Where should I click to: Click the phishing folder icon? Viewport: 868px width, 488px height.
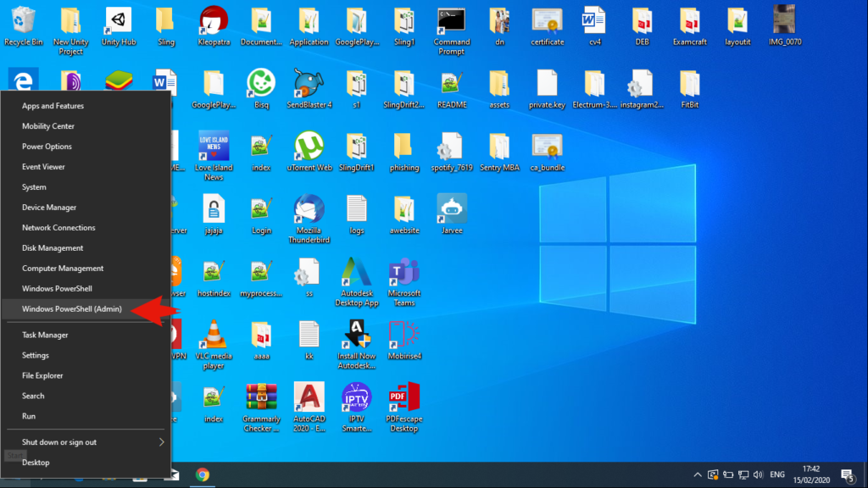click(x=404, y=152)
